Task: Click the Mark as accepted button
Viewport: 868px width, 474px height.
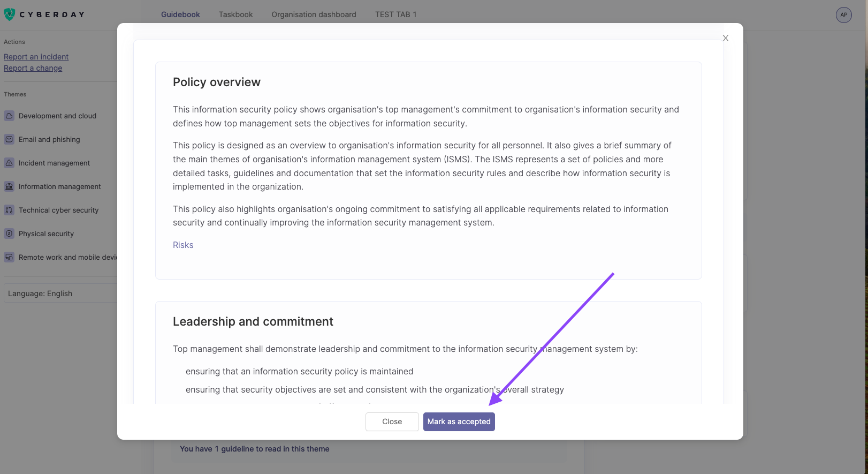Action: 459,422
